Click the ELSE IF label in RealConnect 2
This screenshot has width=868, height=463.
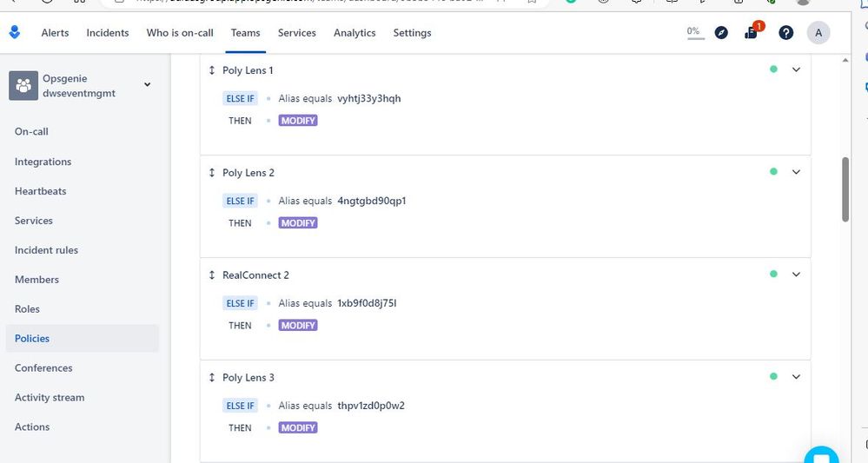[241, 303]
